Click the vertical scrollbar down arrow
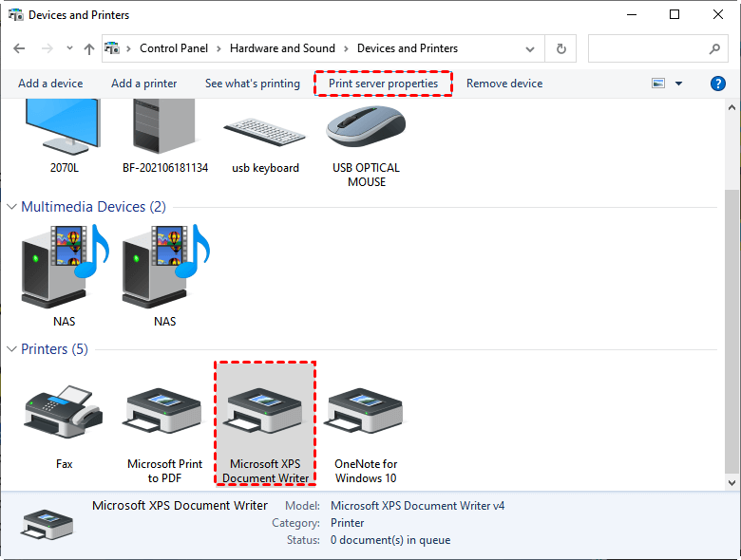The height and width of the screenshot is (560, 741). click(x=731, y=483)
